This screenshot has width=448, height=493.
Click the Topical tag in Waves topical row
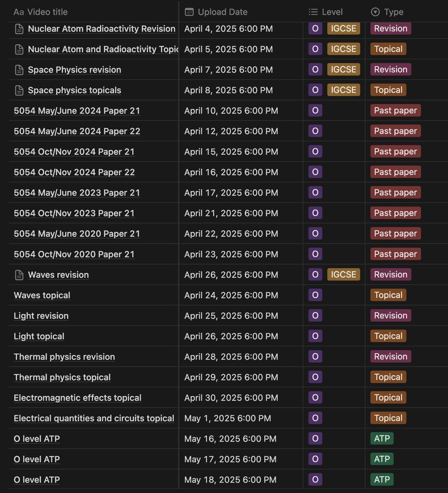point(388,295)
